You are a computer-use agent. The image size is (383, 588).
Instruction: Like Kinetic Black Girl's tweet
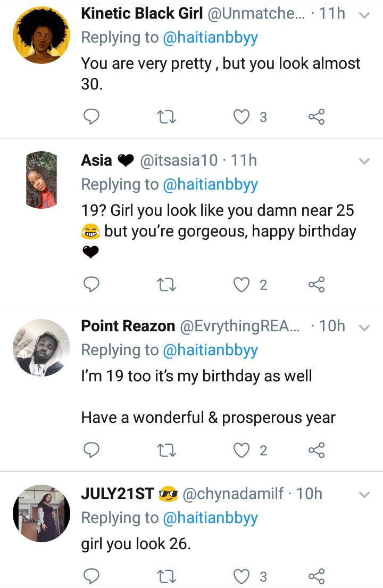[x=242, y=117]
